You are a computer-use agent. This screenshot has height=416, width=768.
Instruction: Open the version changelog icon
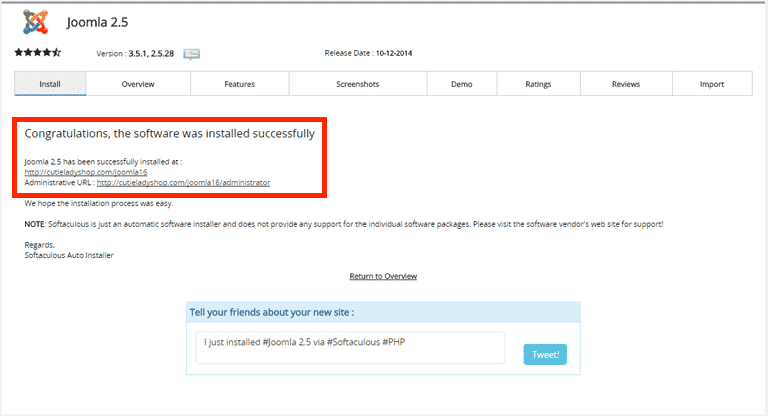point(192,54)
